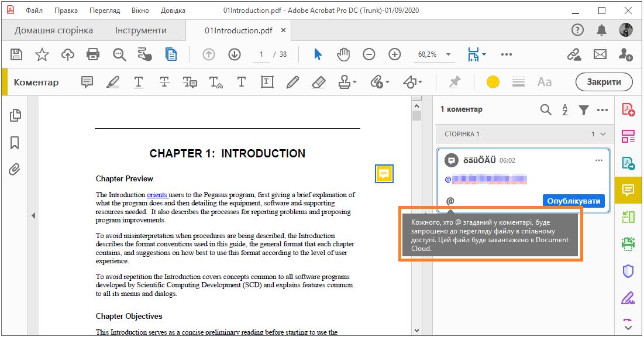This screenshot has width=644, height=337.
Task: Add sticky note comment tool
Action: (87, 82)
